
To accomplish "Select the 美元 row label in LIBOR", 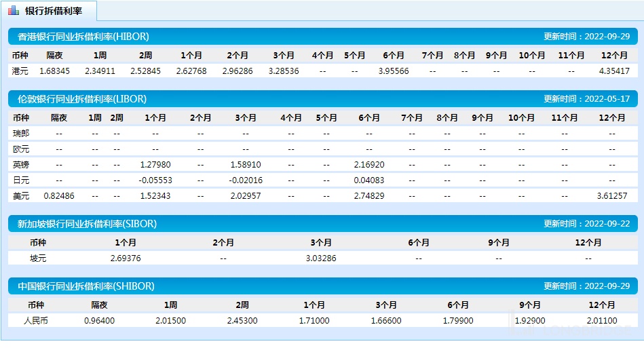I will 20,195.
